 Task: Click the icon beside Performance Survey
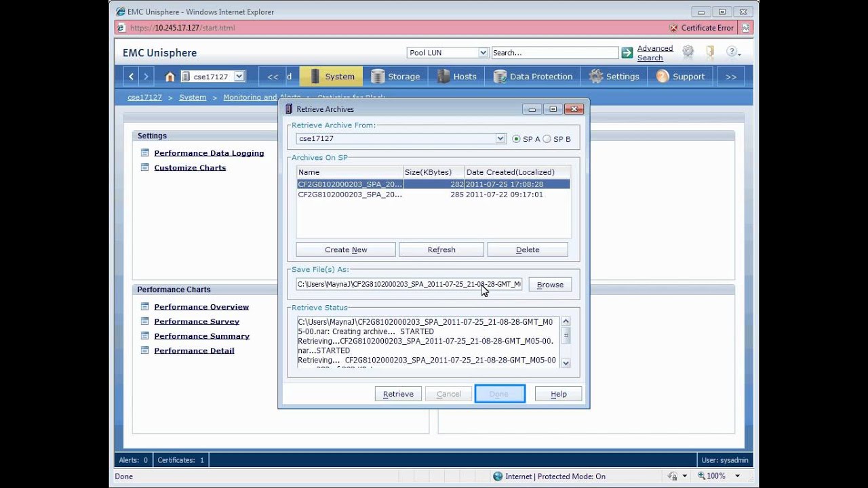click(x=144, y=321)
